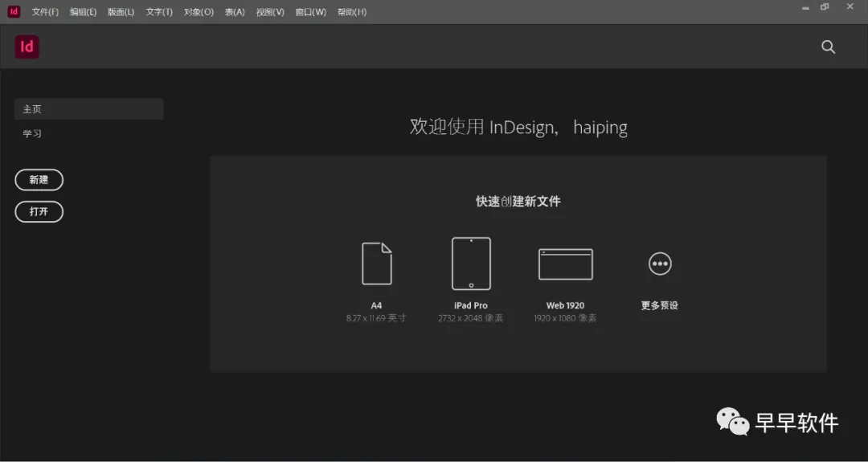Close the InDesign window
Image resolution: width=868 pixels, height=462 pixels.
click(x=850, y=6)
